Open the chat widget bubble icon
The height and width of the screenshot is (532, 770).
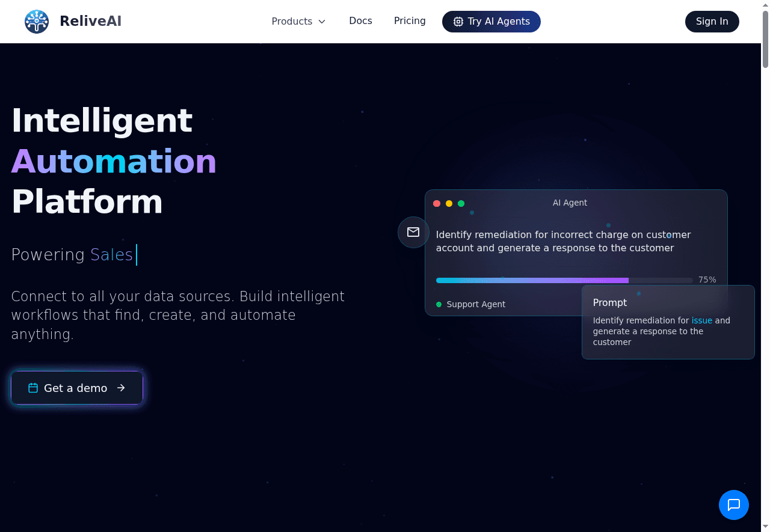(x=733, y=505)
